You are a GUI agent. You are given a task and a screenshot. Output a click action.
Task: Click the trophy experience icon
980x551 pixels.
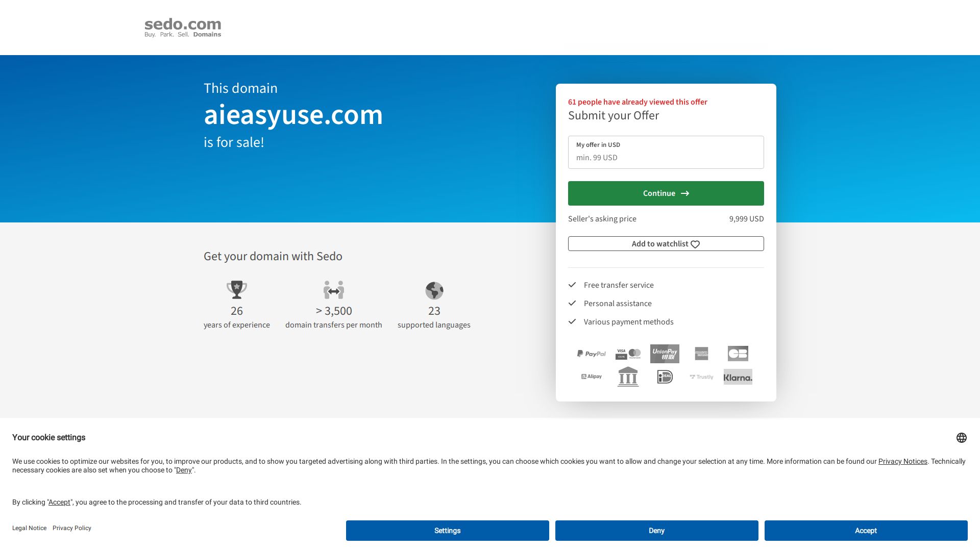[236, 290]
